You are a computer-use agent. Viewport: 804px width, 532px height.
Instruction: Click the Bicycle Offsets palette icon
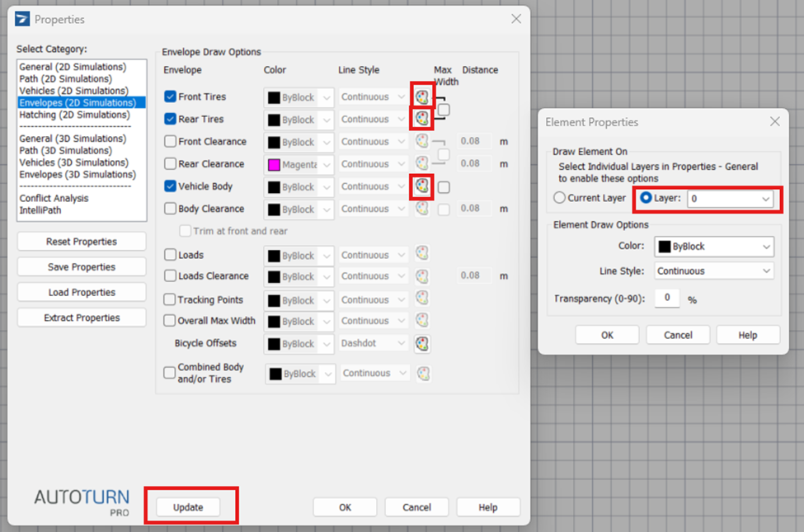(422, 344)
